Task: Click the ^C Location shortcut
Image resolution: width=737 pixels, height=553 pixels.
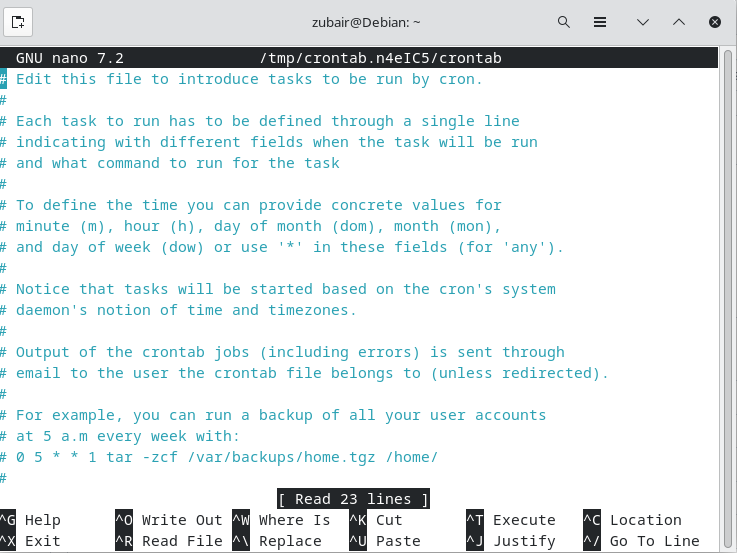Action: pyautogui.click(x=632, y=520)
